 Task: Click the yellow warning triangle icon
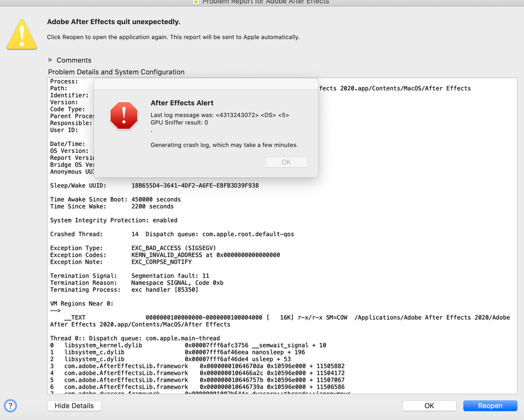[x=22, y=35]
